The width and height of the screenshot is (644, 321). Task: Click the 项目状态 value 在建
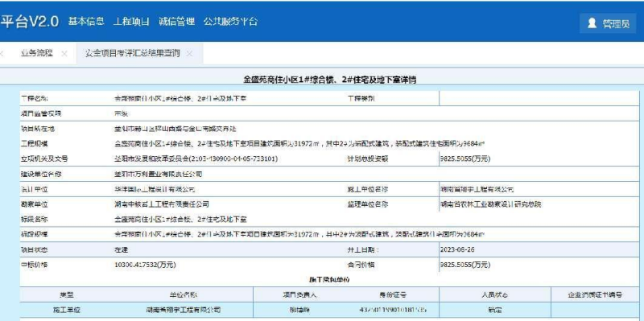coord(122,249)
